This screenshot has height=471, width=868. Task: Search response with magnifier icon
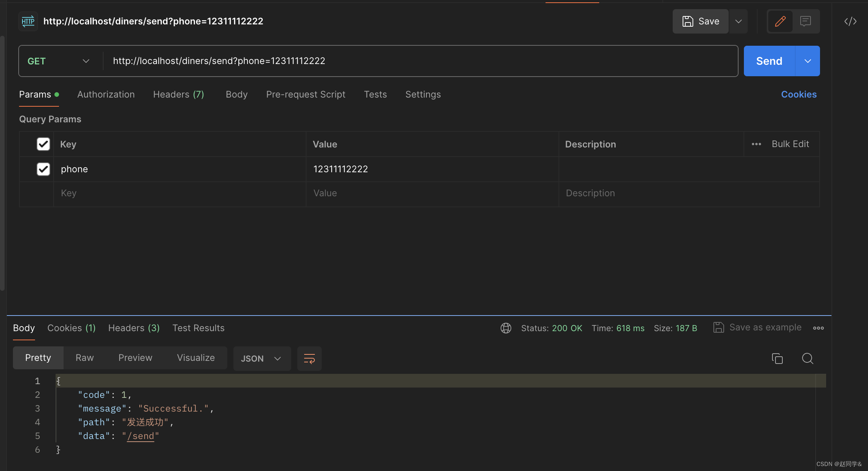[x=807, y=359]
